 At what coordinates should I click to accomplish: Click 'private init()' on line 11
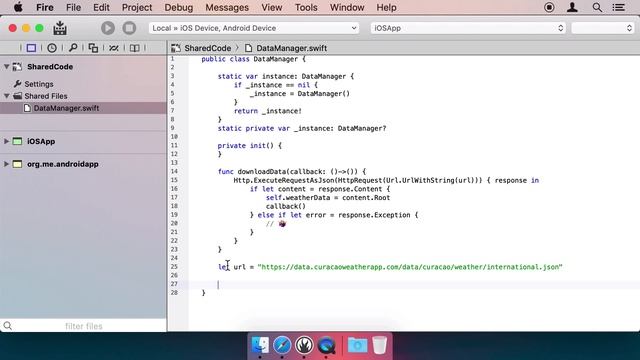click(x=245, y=146)
